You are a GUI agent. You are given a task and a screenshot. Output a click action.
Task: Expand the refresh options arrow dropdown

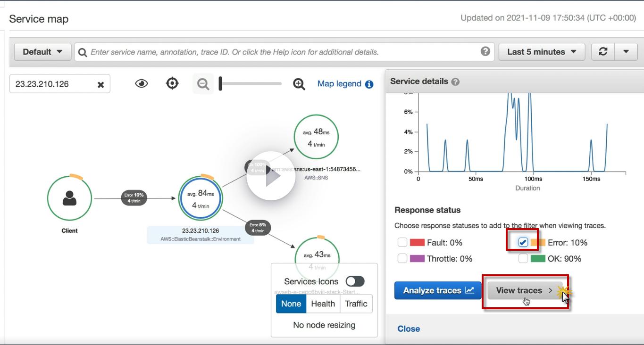click(x=626, y=52)
